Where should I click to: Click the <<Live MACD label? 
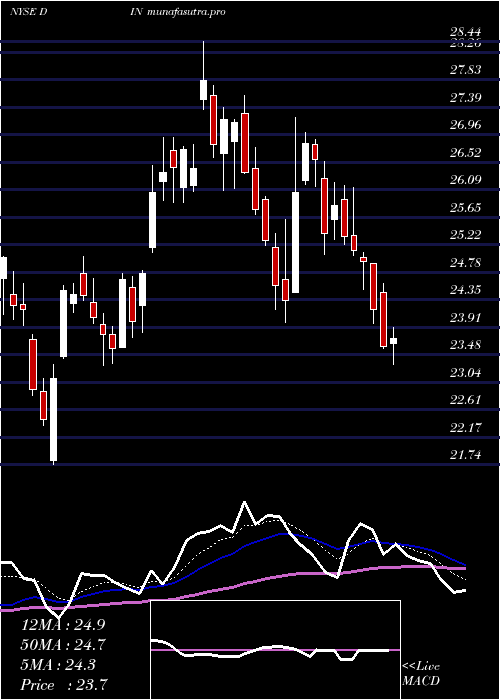tap(421, 674)
